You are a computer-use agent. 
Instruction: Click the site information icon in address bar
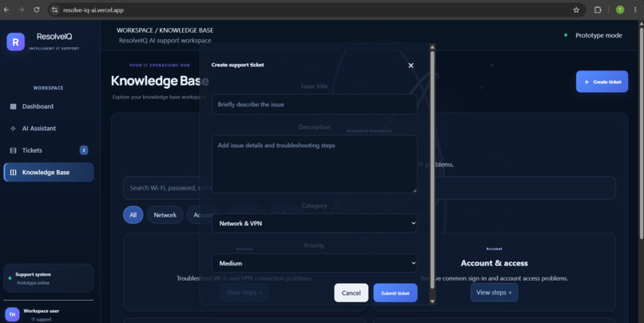coord(54,10)
